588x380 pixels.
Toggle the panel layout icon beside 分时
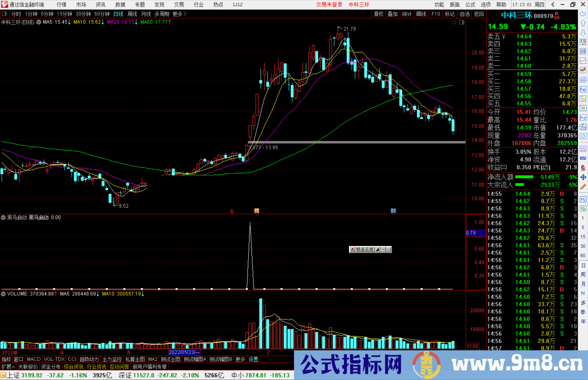pos(5,14)
